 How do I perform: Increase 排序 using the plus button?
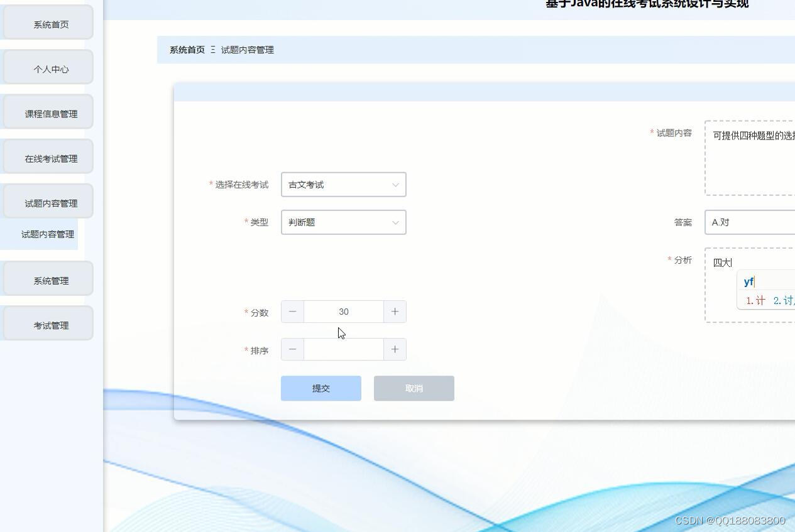pos(395,349)
